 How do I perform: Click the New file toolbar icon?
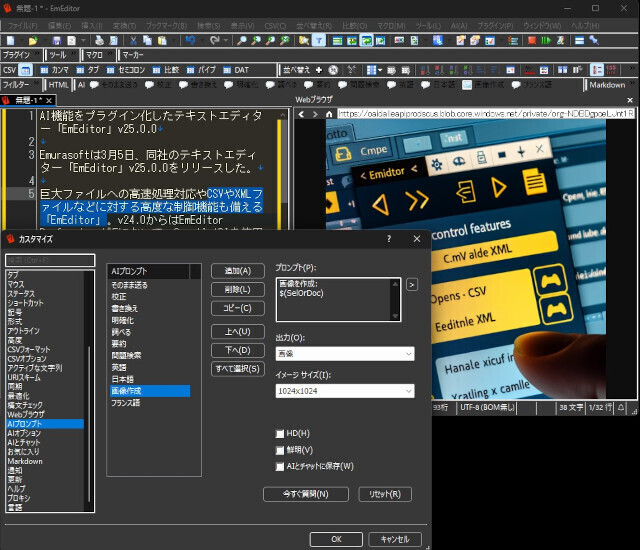[11, 40]
